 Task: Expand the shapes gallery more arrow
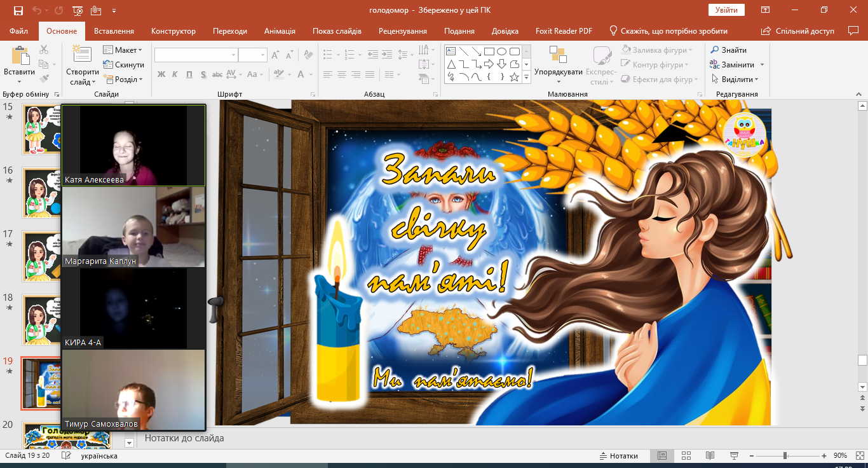pyautogui.click(x=526, y=77)
